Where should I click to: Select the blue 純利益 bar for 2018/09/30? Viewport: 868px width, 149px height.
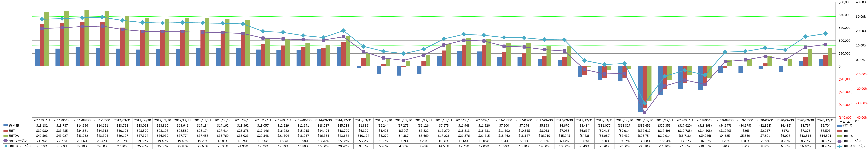point(640,89)
